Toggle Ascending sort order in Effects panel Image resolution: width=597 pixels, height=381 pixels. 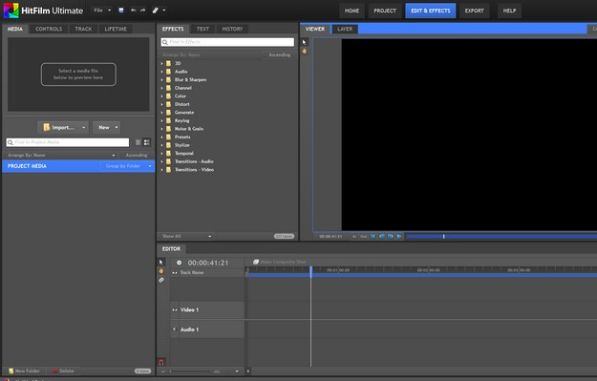coord(279,55)
